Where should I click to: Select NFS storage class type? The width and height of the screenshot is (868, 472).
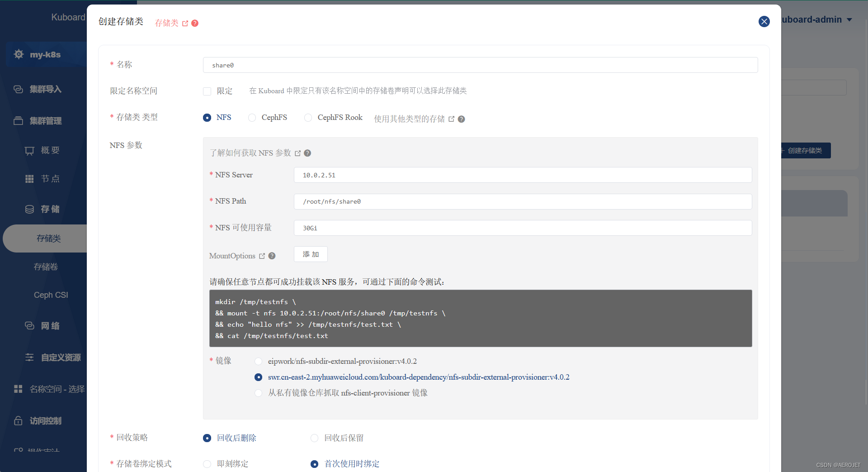[207, 118]
